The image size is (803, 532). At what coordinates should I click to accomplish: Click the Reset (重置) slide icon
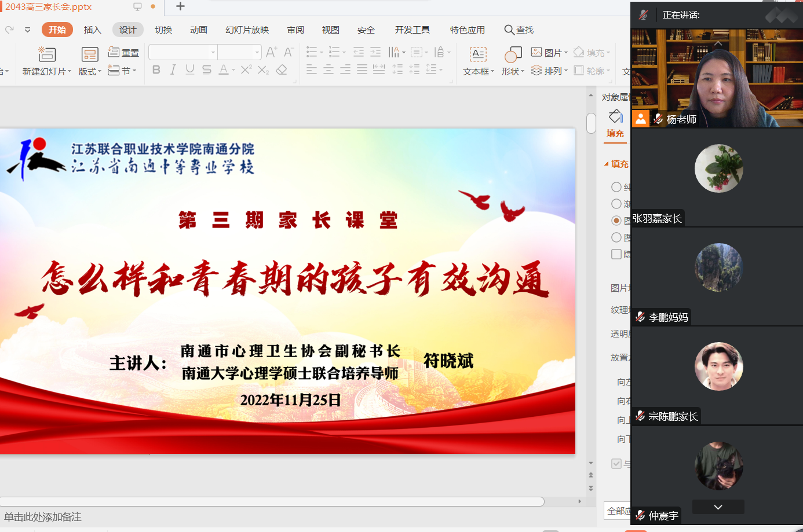(x=114, y=53)
